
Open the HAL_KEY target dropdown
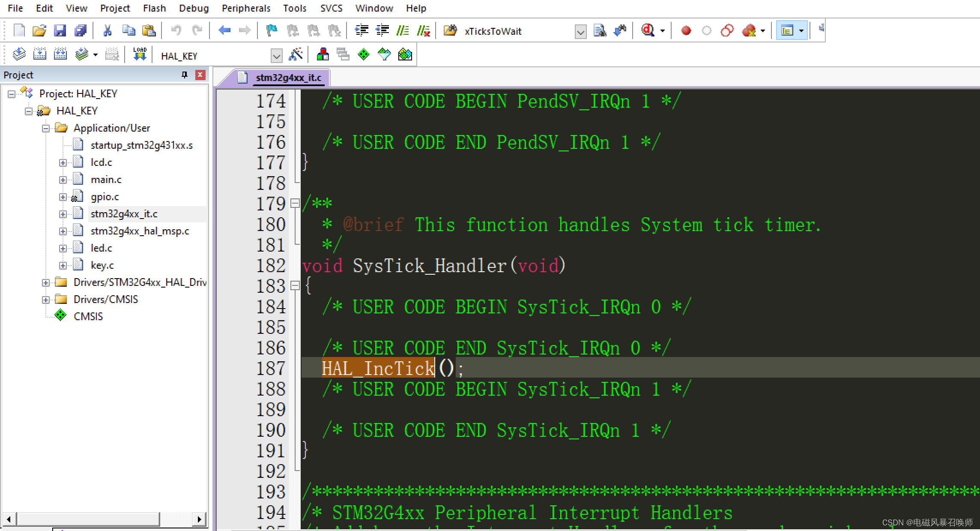tap(277, 56)
